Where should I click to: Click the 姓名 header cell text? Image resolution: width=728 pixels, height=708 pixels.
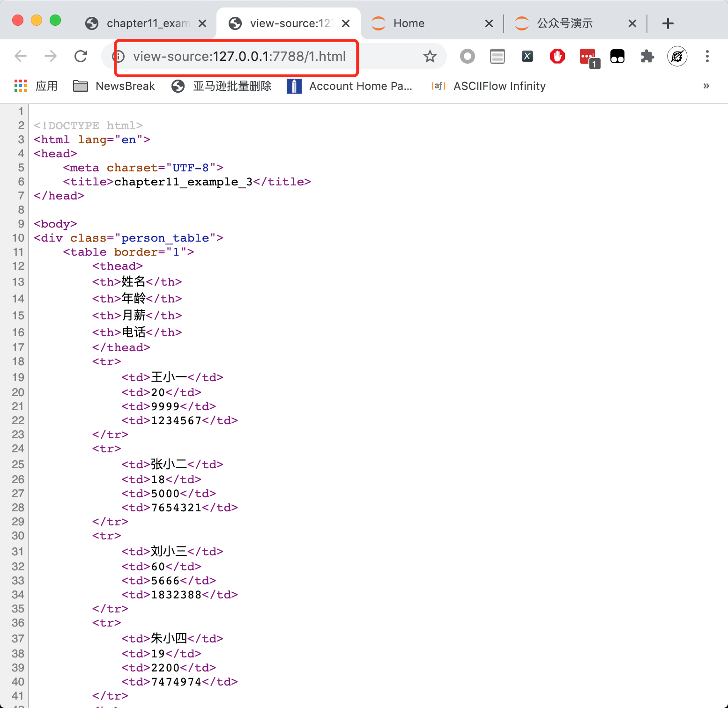134,281
